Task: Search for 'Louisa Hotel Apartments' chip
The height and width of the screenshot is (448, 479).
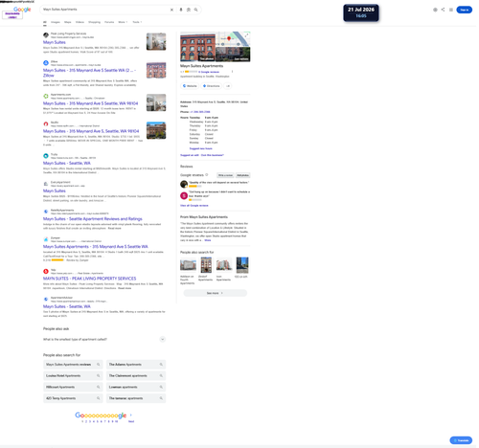Action: pos(74,376)
